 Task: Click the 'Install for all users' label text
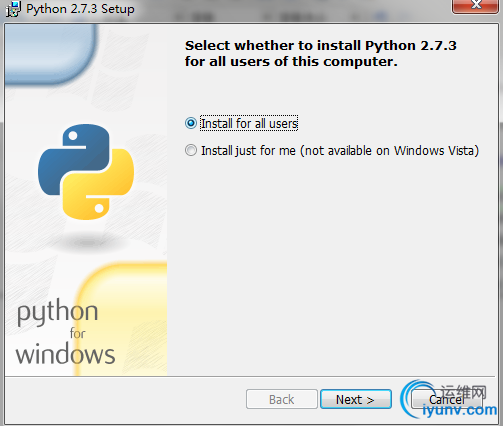point(249,123)
